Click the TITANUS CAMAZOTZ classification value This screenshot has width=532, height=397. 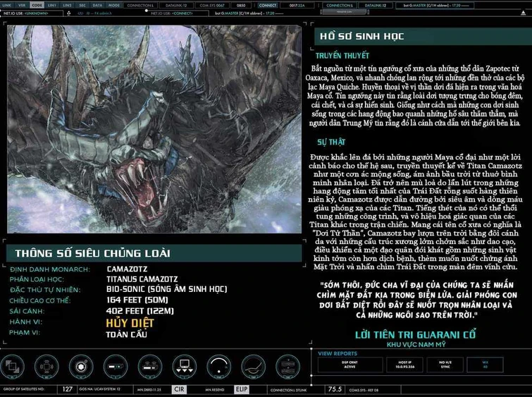click(142, 279)
